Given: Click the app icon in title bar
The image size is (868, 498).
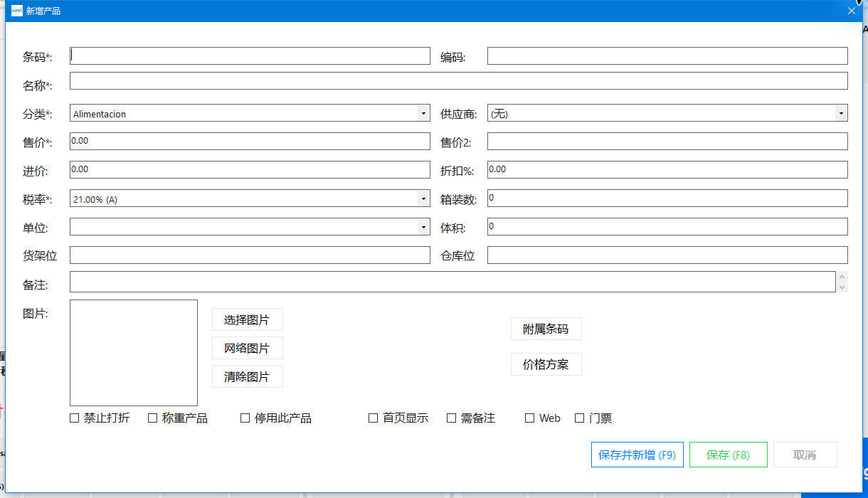Looking at the screenshot, I should [x=17, y=11].
